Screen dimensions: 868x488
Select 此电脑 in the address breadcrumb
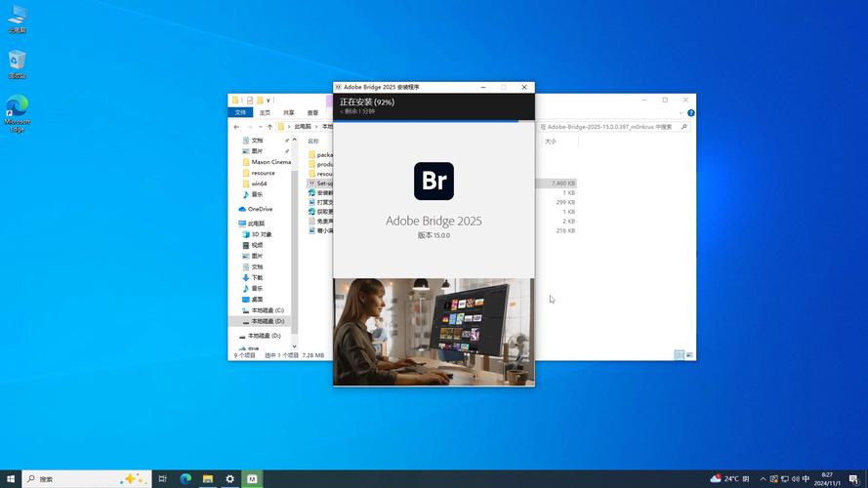click(303, 127)
